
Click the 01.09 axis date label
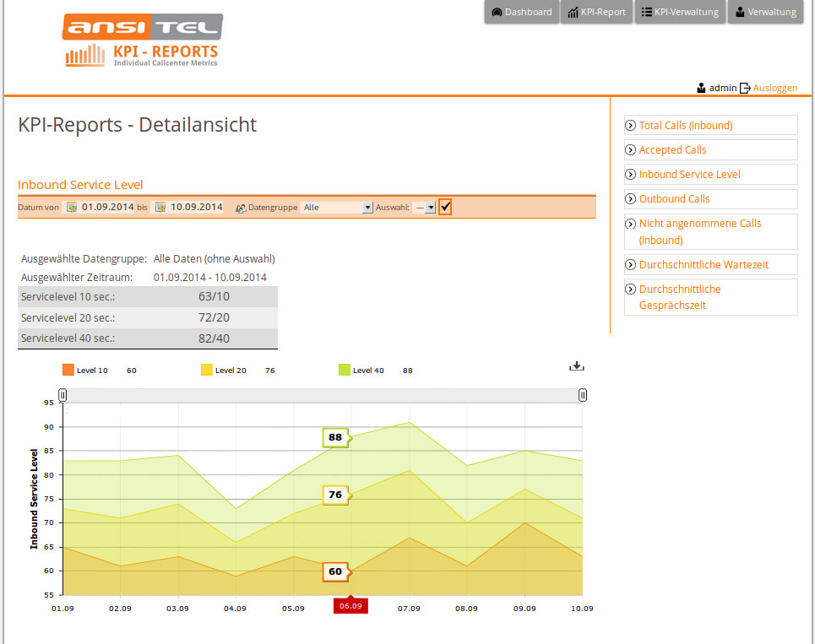pos(62,609)
